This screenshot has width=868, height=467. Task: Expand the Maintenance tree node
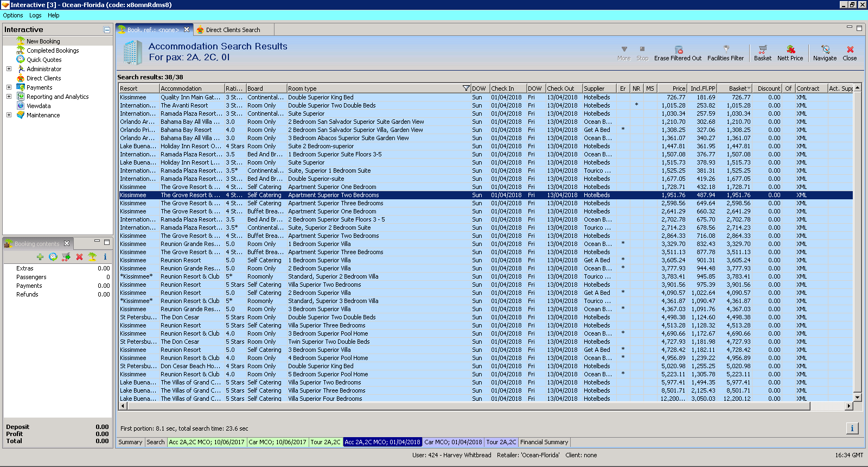[9, 115]
